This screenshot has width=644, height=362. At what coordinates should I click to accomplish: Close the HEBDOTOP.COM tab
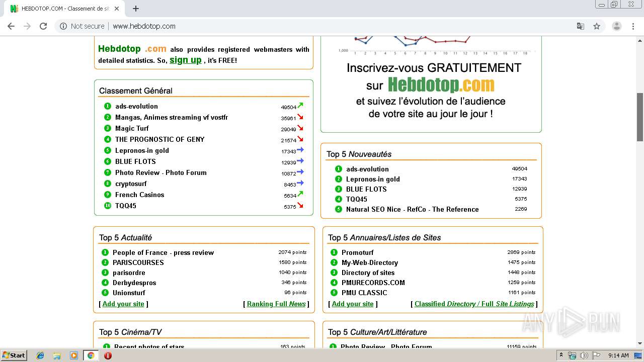117,9
